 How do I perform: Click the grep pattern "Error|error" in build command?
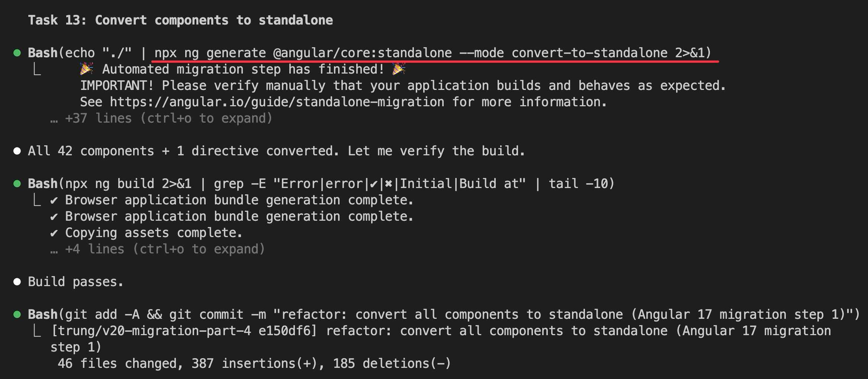click(x=321, y=184)
